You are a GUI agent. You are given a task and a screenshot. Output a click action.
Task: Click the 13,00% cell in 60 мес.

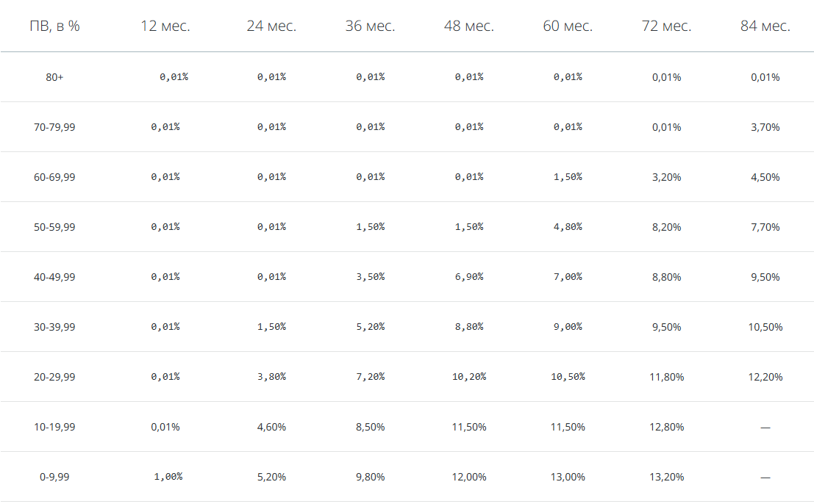tap(568, 477)
